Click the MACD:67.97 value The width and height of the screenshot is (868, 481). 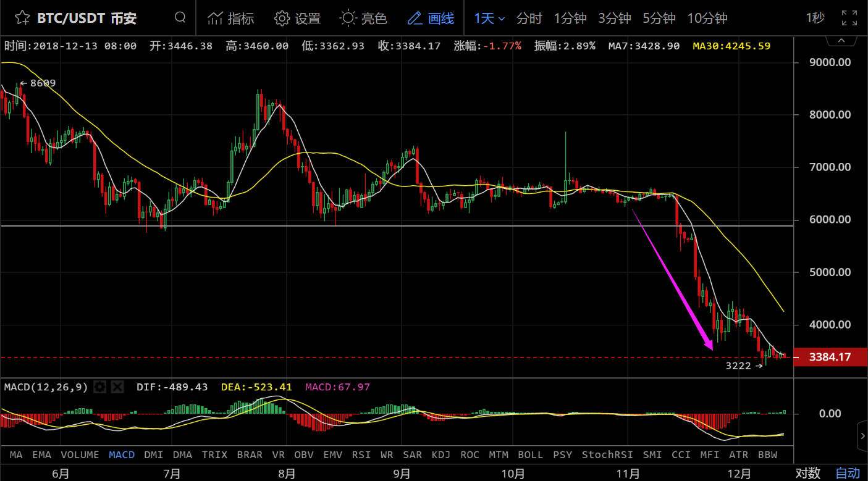(337, 387)
